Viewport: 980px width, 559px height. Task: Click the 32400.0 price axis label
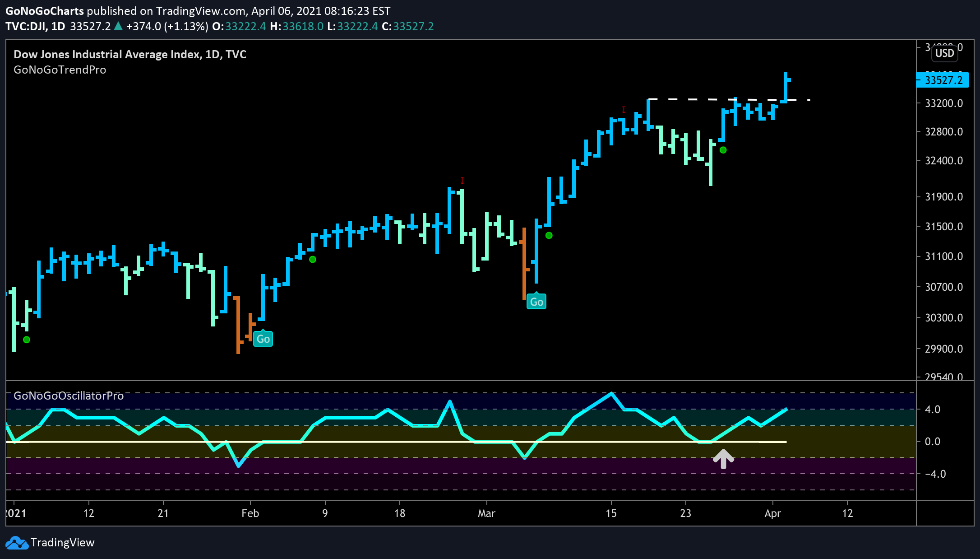944,161
